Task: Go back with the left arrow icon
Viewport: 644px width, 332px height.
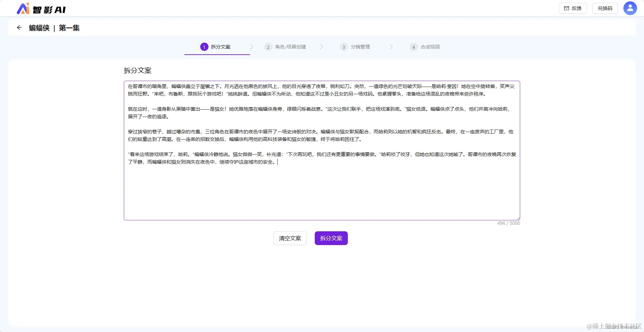Action: click(x=19, y=28)
